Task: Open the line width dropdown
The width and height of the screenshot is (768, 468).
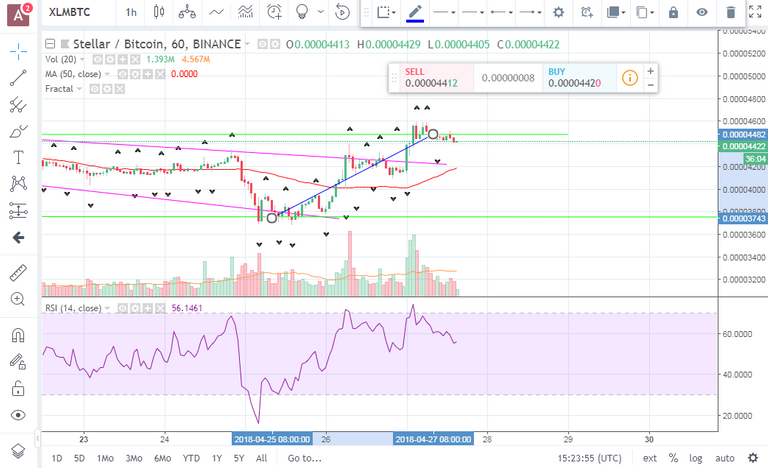Action: point(473,12)
